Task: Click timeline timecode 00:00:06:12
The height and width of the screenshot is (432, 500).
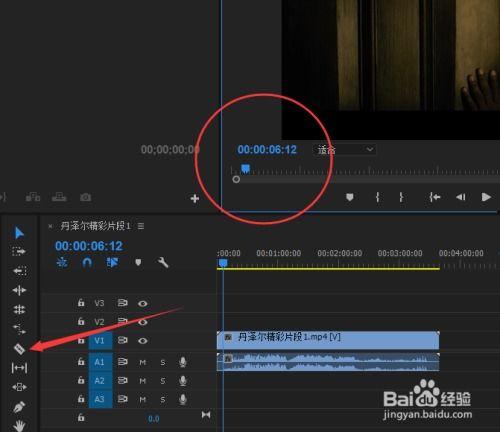Action: [89, 246]
